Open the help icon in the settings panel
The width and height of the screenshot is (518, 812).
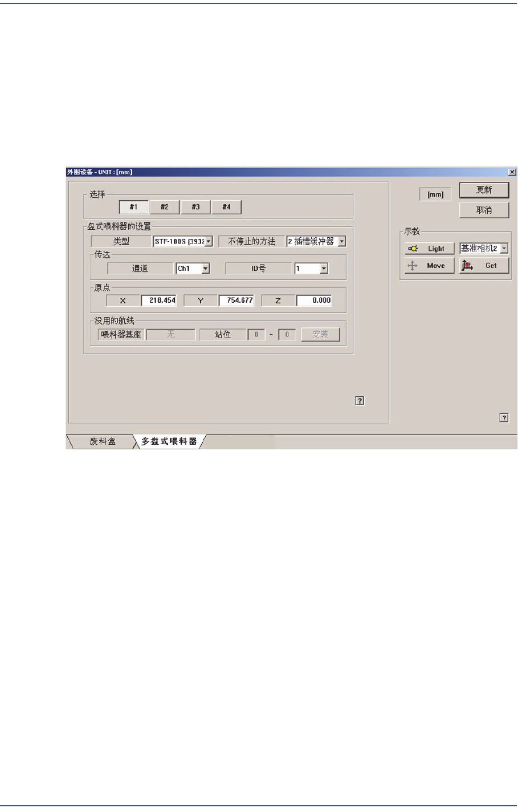360,401
